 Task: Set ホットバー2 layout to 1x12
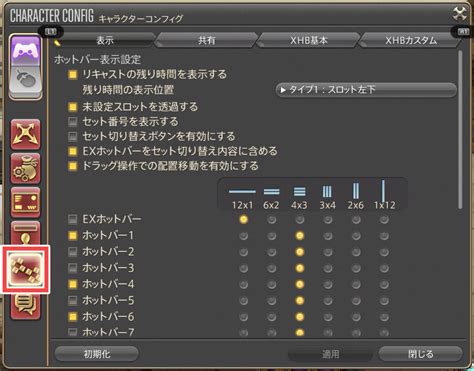[384, 252]
